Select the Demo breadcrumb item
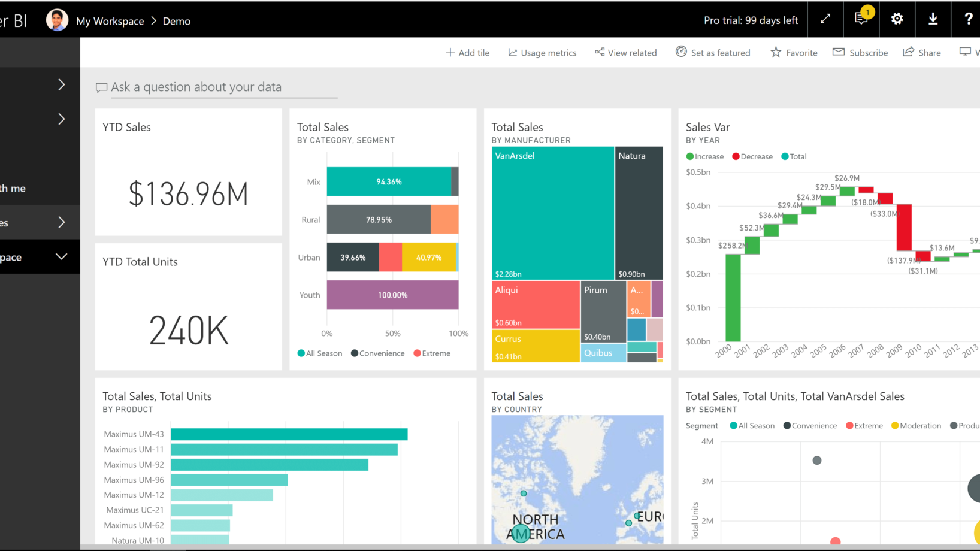The image size is (980, 551). coord(176,20)
